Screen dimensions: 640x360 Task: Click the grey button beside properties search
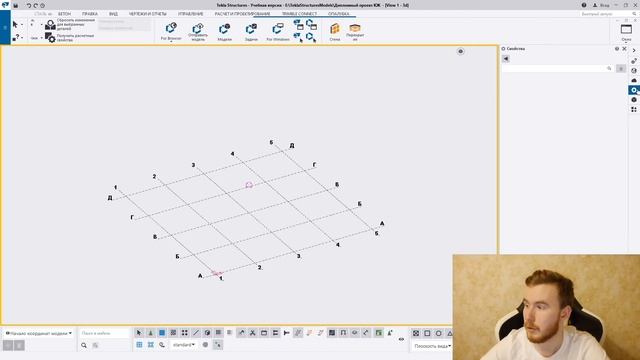[x=621, y=69]
